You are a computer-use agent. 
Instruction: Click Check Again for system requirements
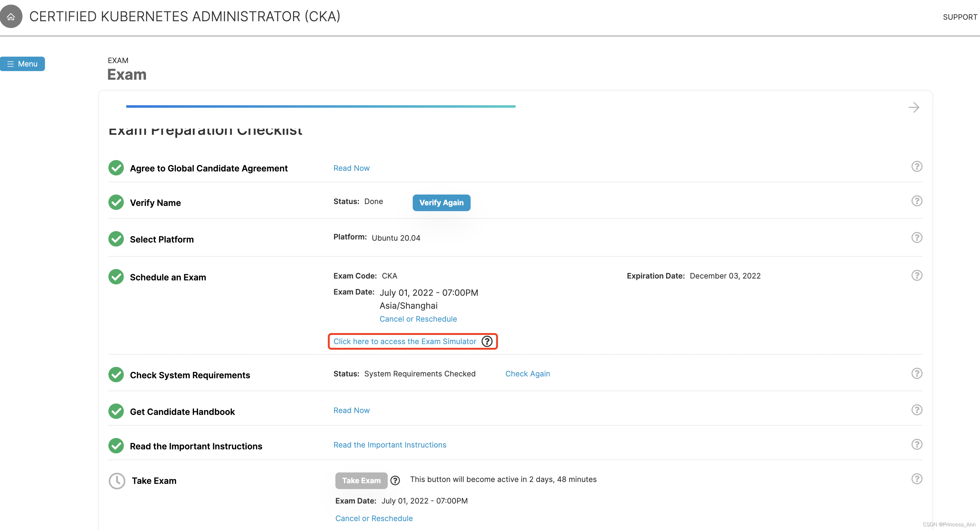527,374
